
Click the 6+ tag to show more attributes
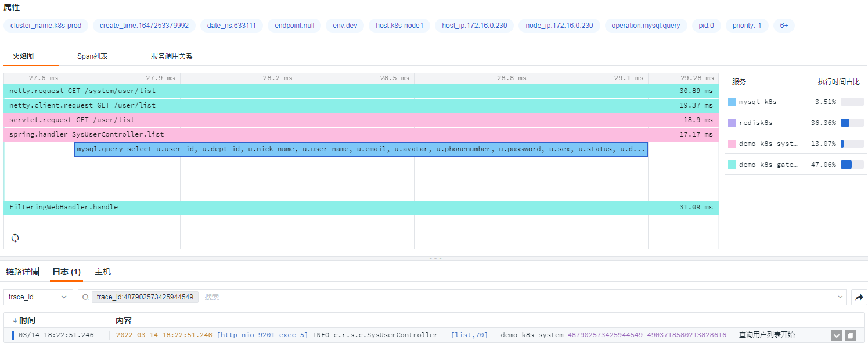pyautogui.click(x=783, y=25)
